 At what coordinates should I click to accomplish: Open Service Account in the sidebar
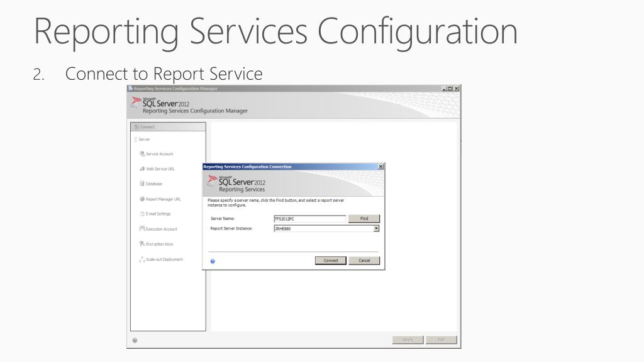(159, 154)
